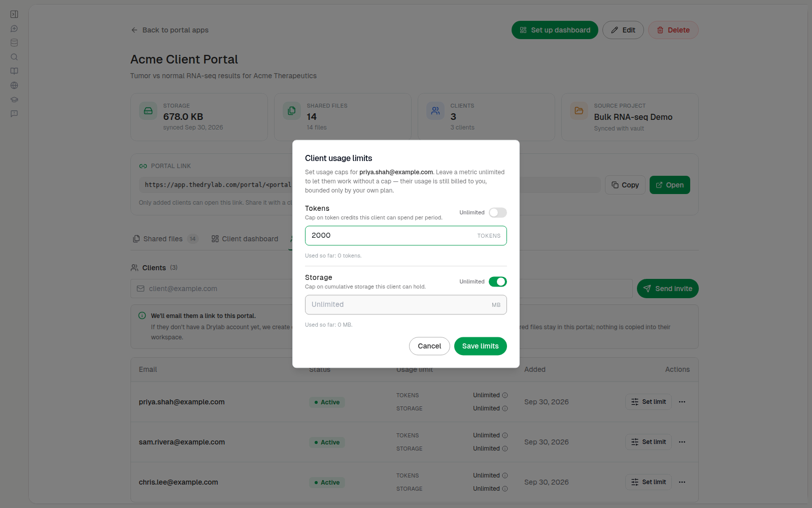
Task: Open the new chat icon in sidebar
Action: [14, 28]
